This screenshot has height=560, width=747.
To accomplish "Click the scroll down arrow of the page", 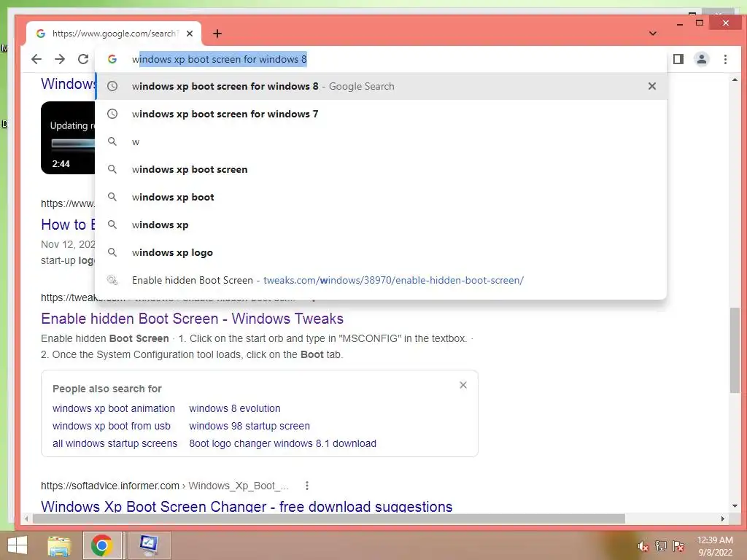I will (x=735, y=506).
